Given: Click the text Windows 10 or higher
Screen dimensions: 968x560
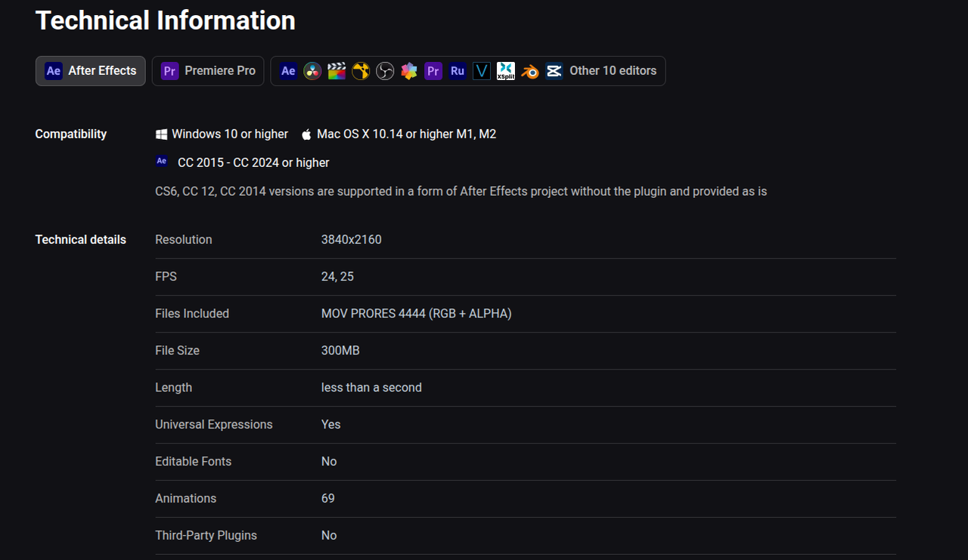Looking at the screenshot, I should pyautogui.click(x=230, y=134).
